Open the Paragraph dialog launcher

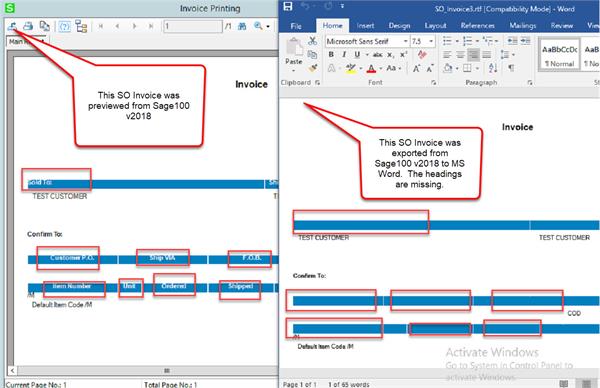(530, 82)
